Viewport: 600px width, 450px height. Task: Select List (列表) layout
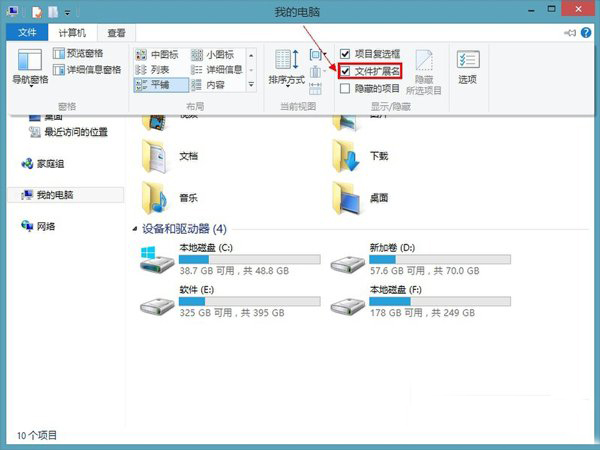click(153, 70)
